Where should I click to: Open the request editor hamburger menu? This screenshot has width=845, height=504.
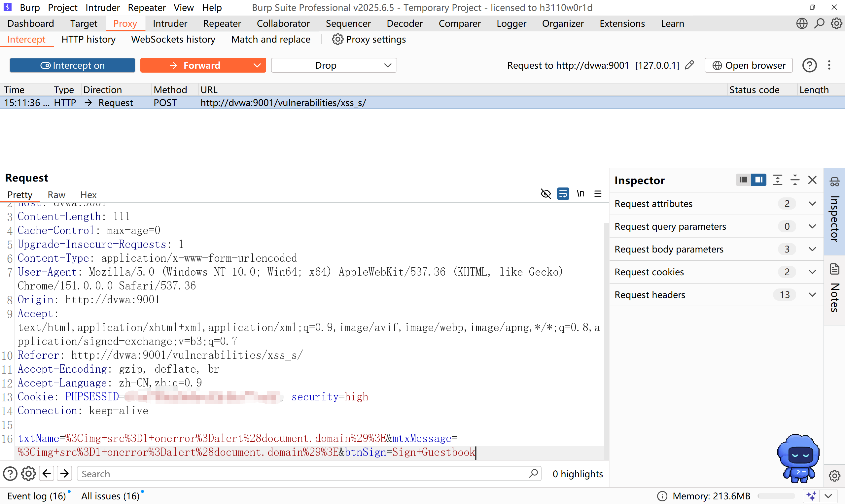[598, 194]
